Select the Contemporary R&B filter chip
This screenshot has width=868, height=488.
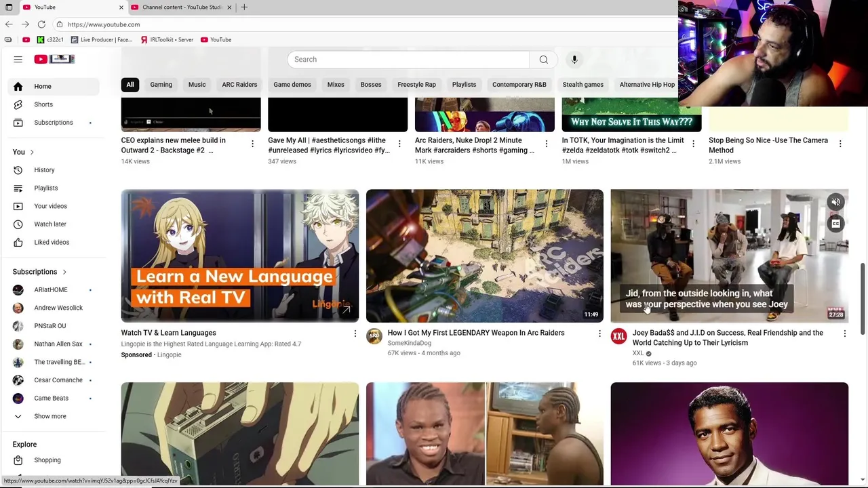519,85
